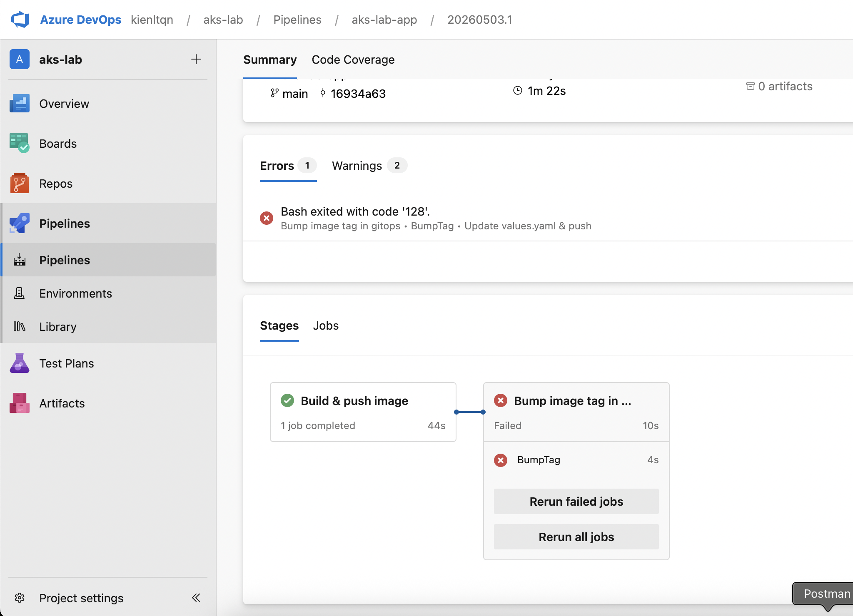This screenshot has height=616, width=853.
Task: Click the error path 'Bump image tag in gitops' text
Action: click(x=340, y=226)
